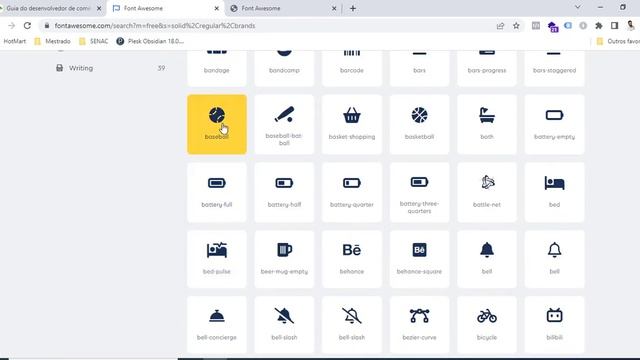Image resolution: width=640 pixels, height=360 pixels.
Task: Go forward in browser history
Action: pyautogui.click(x=11, y=26)
